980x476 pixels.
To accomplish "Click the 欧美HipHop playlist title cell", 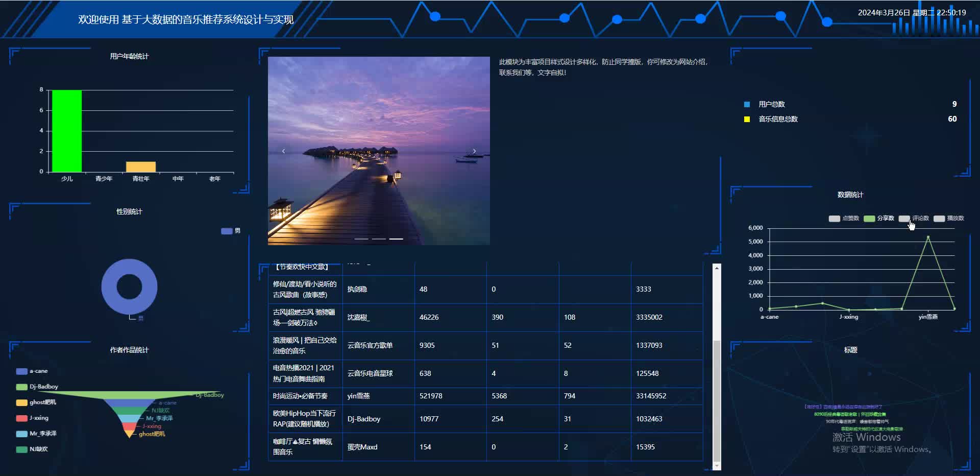I will tap(305, 419).
